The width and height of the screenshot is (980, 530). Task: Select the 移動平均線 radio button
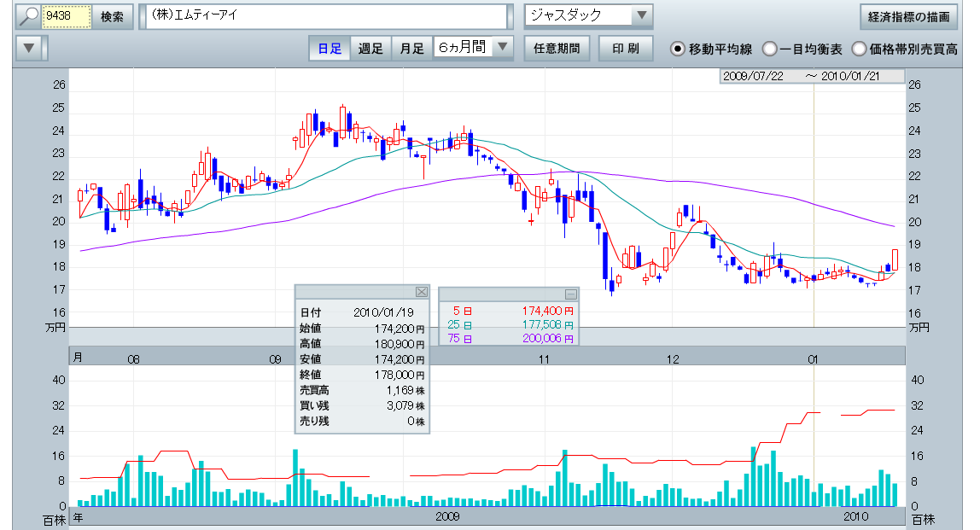(x=678, y=49)
